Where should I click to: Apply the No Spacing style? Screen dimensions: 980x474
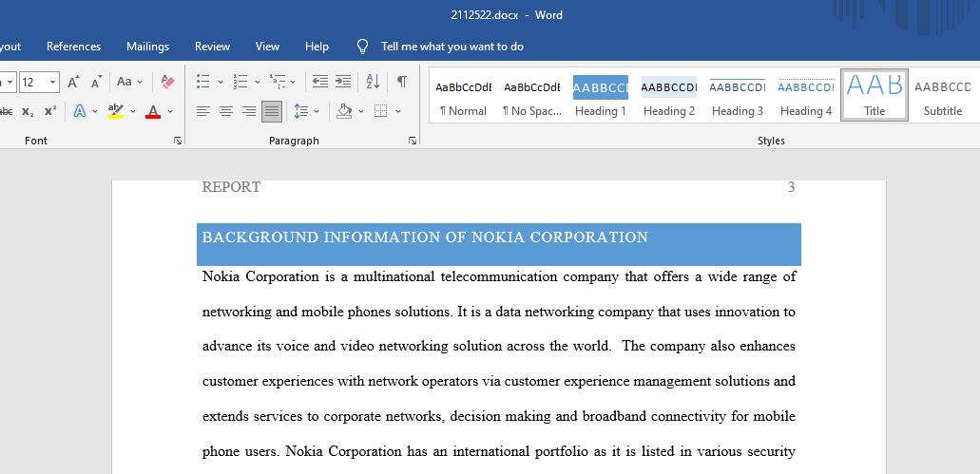(x=532, y=95)
